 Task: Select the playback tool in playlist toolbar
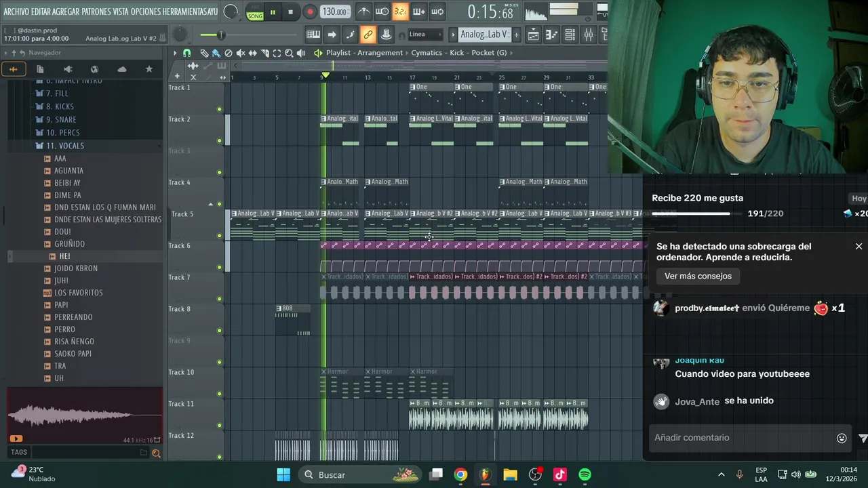pyautogui.click(x=300, y=53)
